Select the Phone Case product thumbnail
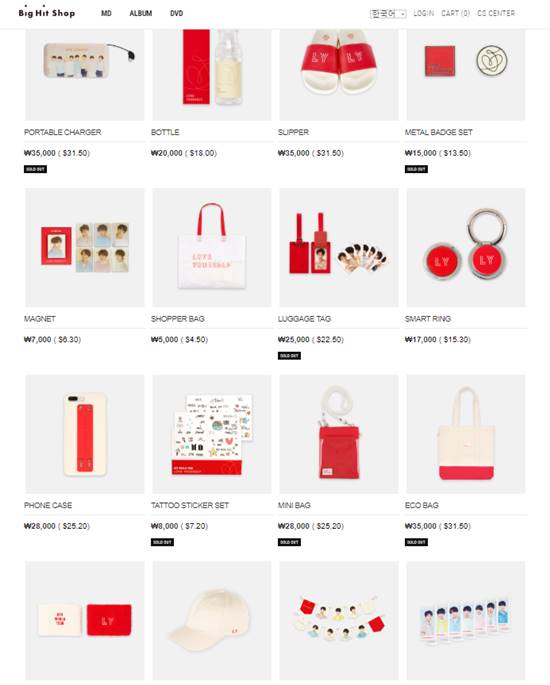 [85, 434]
